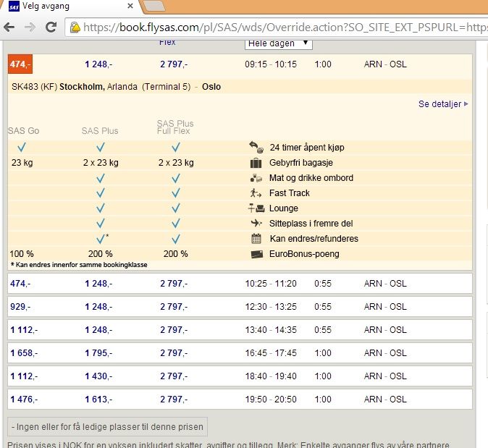Select 929,- fare for 12:30 departure
Viewport: 488px width, 448px height.
[x=20, y=307]
